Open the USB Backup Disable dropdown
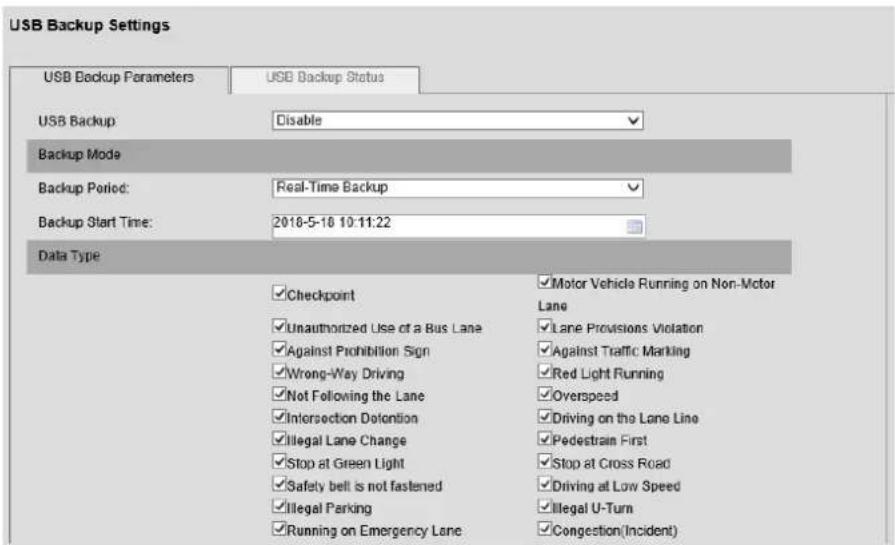 coord(458,120)
